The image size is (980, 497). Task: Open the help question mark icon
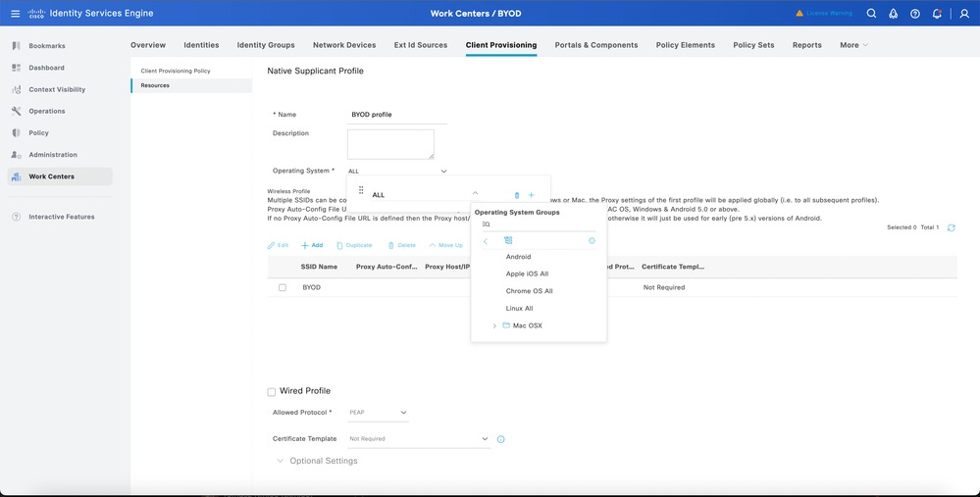pos(915,13)
